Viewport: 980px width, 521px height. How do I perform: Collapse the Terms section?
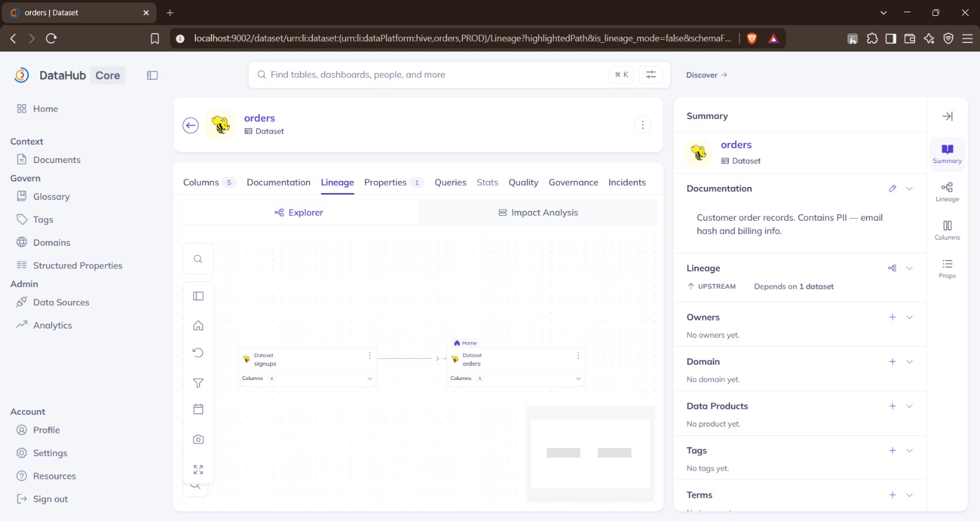point(910,495)
